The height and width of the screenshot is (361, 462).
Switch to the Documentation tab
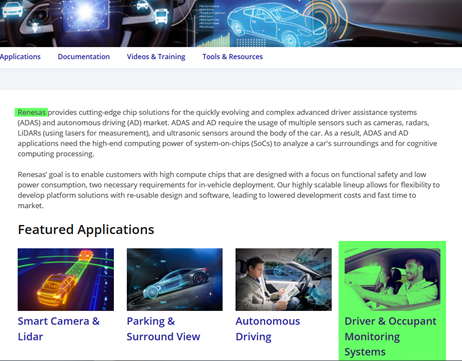coord(84,57)
